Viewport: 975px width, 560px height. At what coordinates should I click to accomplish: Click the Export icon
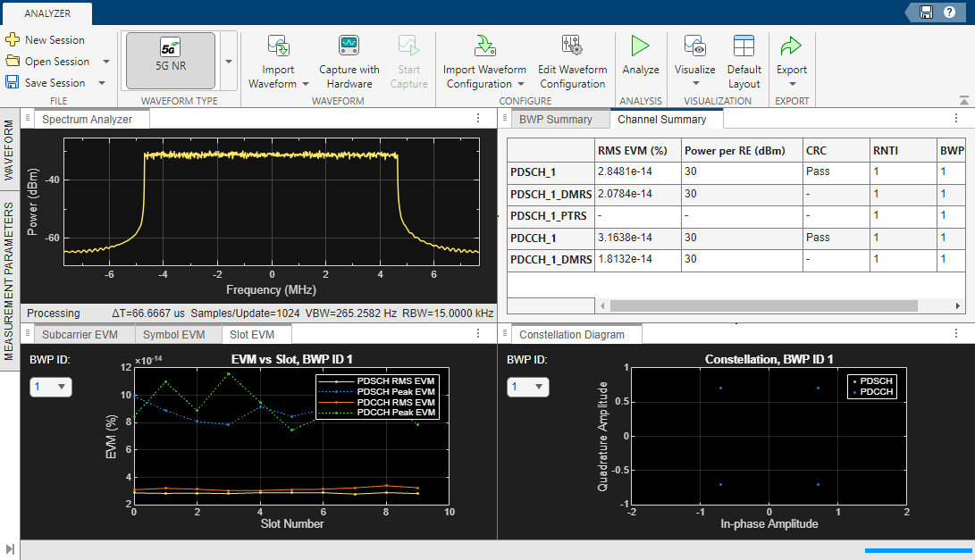coord(791,46)
